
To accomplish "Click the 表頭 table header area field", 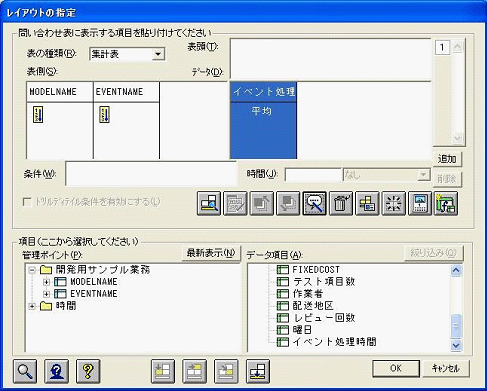I will [x=330, y=59].
